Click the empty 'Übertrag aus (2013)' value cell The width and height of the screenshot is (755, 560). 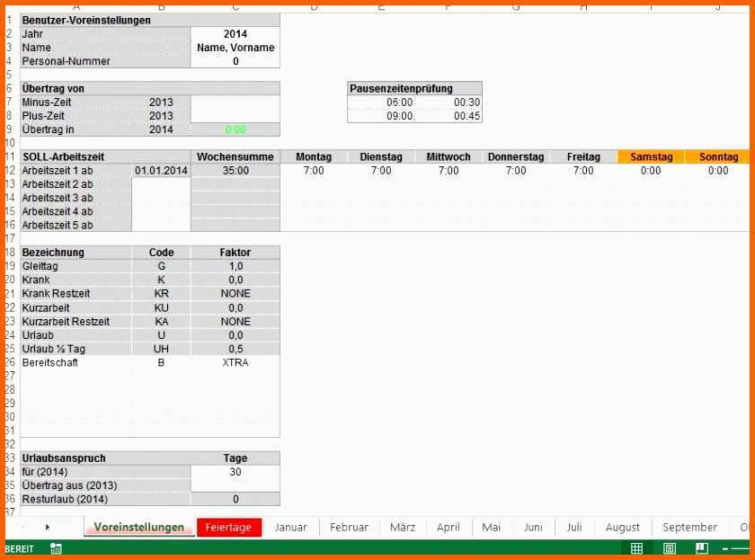click(x=235, y=485)
